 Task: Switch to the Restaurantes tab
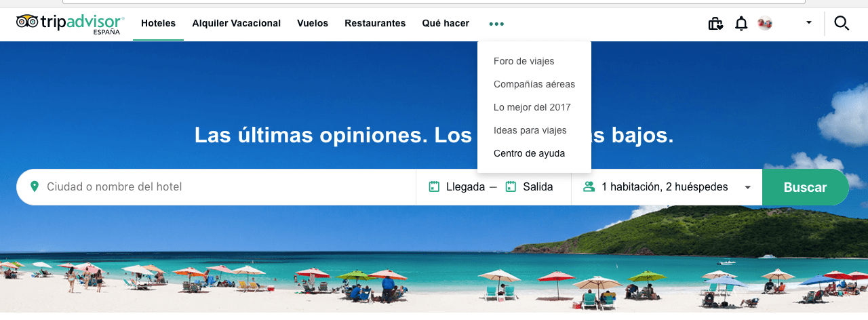375,23
